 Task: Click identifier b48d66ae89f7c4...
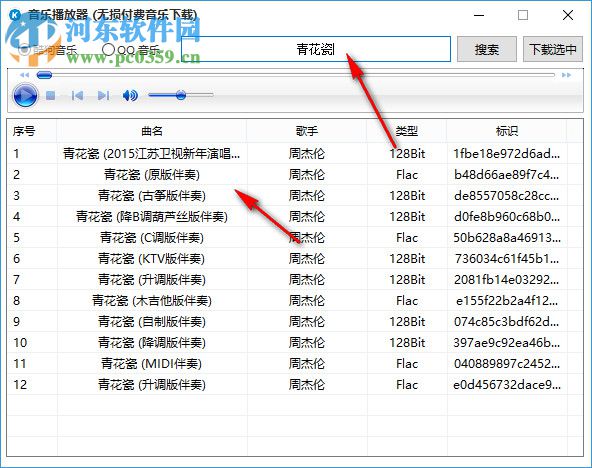tap(507, 175)
